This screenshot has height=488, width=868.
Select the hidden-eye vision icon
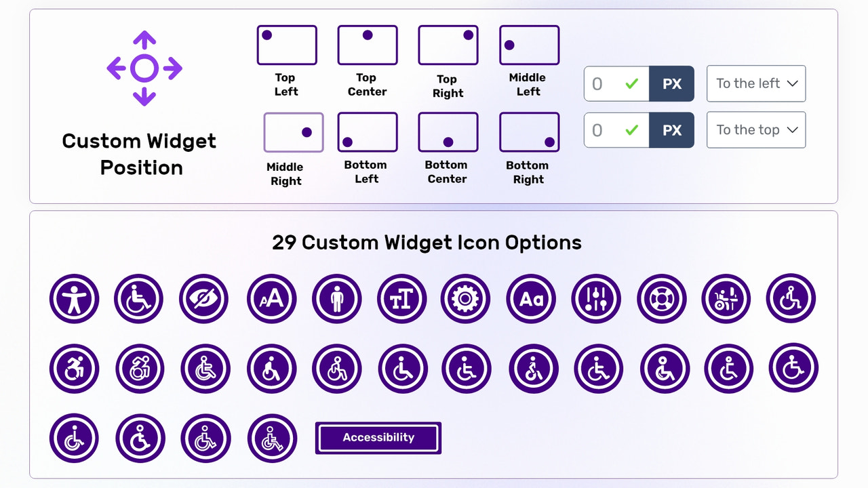[x=204, y=298]
